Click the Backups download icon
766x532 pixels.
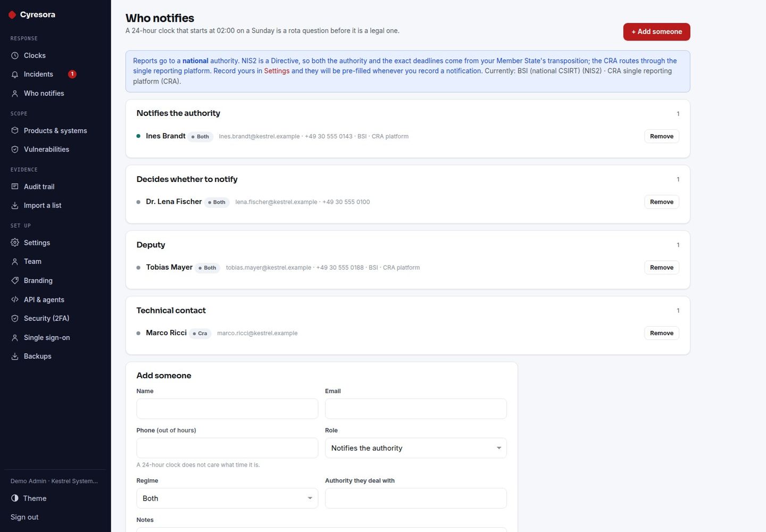coord(15,356)
